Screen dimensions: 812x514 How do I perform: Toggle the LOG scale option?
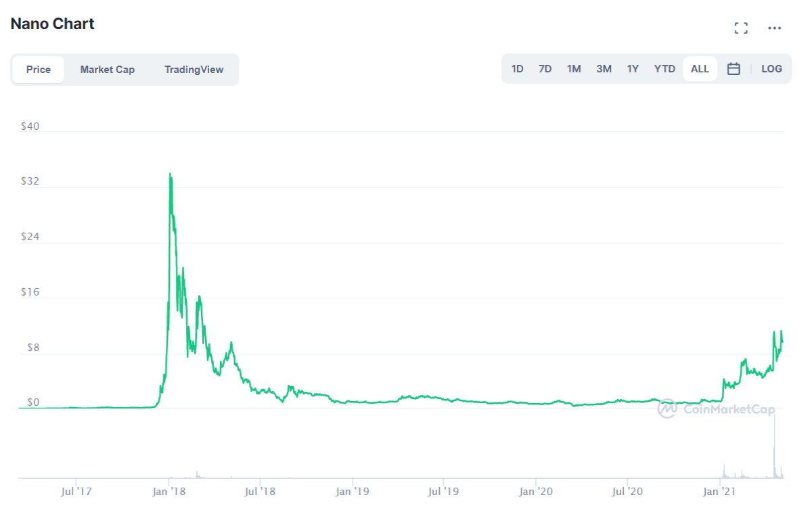point(771,69)
